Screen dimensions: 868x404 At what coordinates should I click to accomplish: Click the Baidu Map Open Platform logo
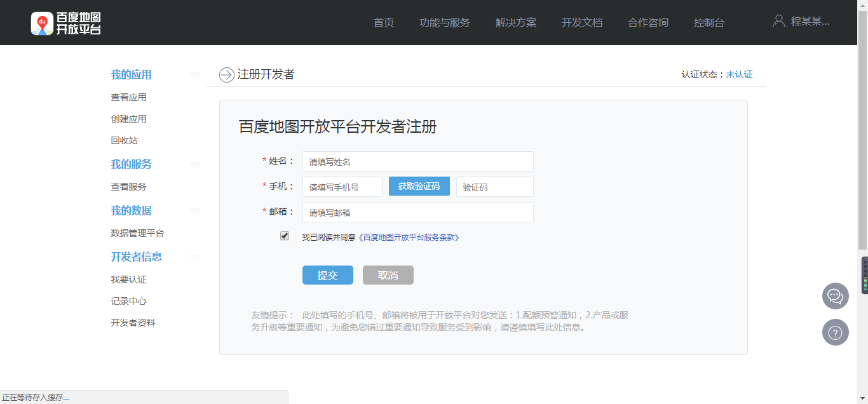66,23
